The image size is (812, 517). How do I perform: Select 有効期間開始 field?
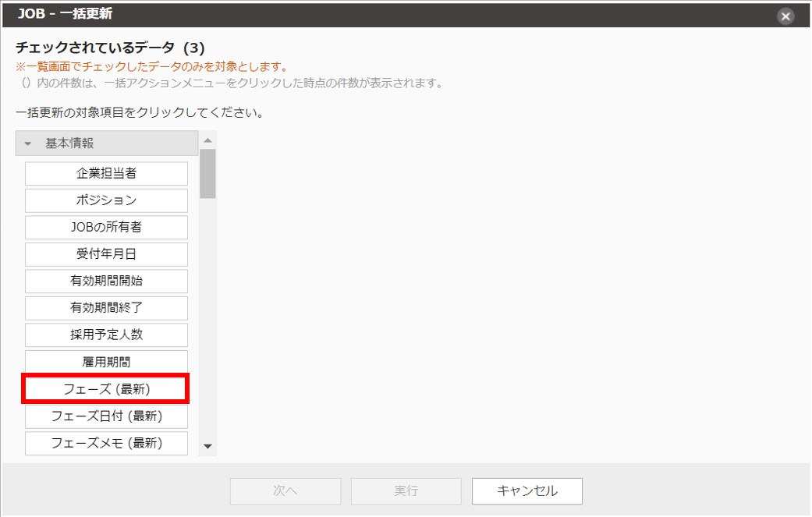(106, 281)
